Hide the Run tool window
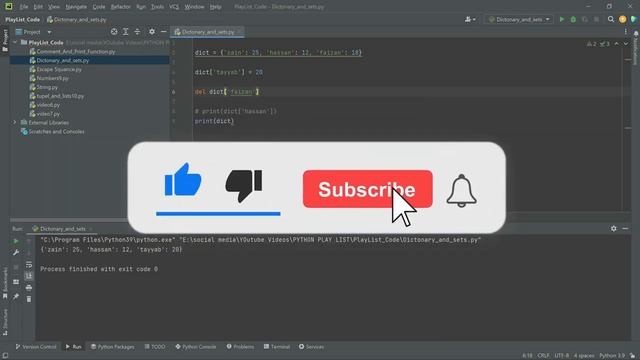This screenshot has width=640, height=360. 625,229
